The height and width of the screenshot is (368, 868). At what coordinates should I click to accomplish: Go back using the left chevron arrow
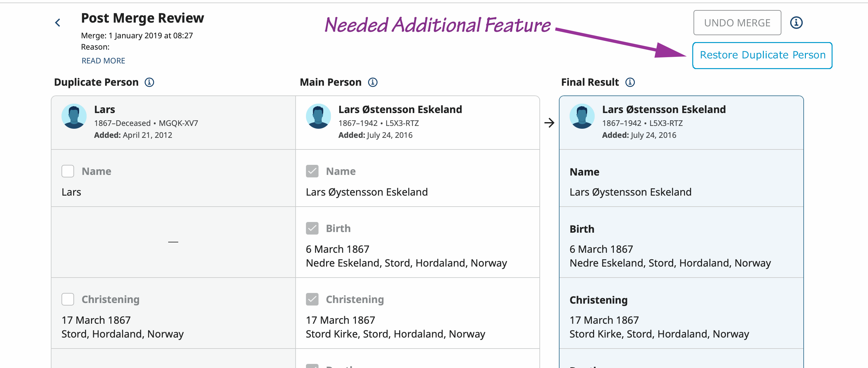[x=58, y=23]
